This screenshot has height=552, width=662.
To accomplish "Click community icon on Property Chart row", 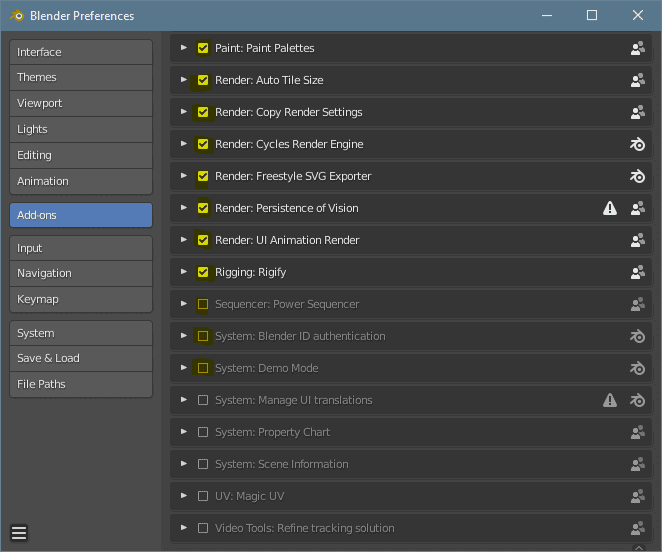I will 638,432.
